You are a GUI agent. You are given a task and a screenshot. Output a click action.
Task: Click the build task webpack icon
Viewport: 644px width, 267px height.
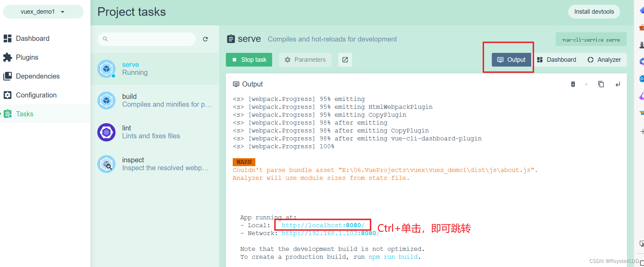click(107, 101)
